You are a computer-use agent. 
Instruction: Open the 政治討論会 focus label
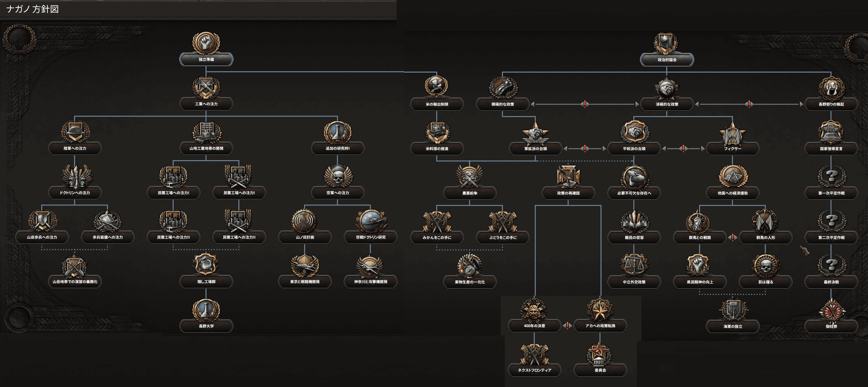tap(667, 60)
